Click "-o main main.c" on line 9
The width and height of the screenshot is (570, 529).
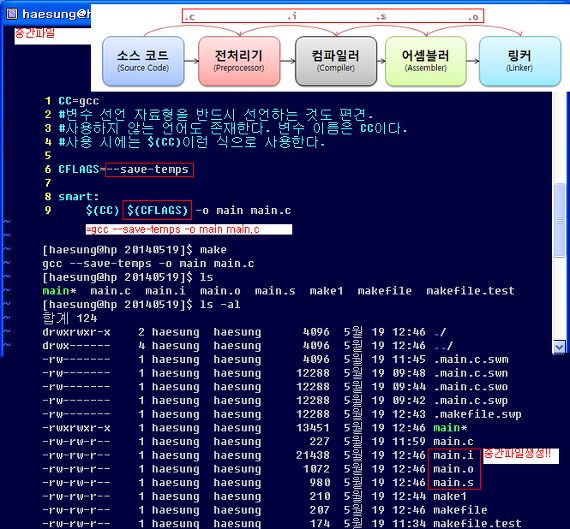pyautogui.click(x=243, y=211)
